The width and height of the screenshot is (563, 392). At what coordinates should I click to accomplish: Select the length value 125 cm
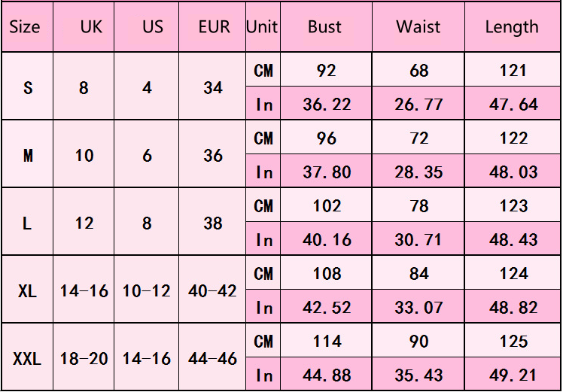pos(513,342)
